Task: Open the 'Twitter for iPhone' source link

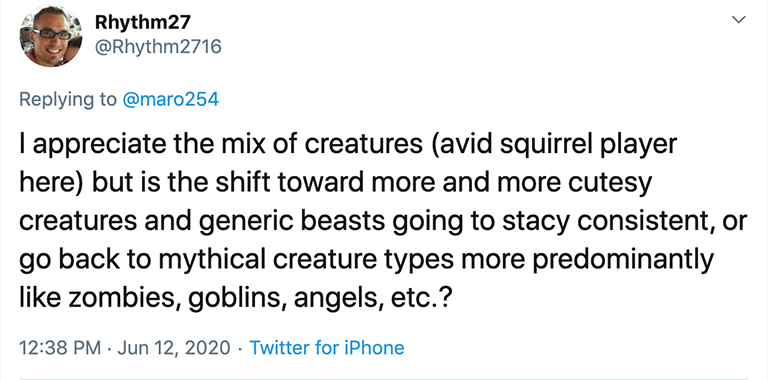Action: (327, 348)
